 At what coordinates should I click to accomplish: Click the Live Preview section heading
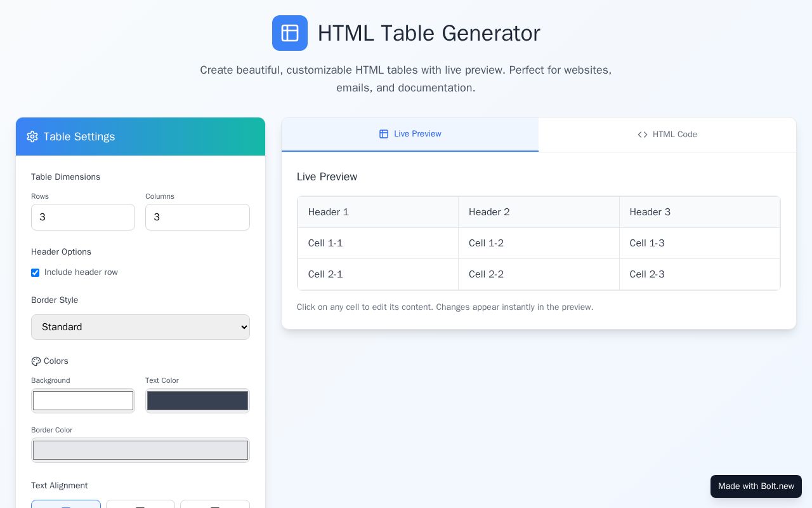point(327,177)
